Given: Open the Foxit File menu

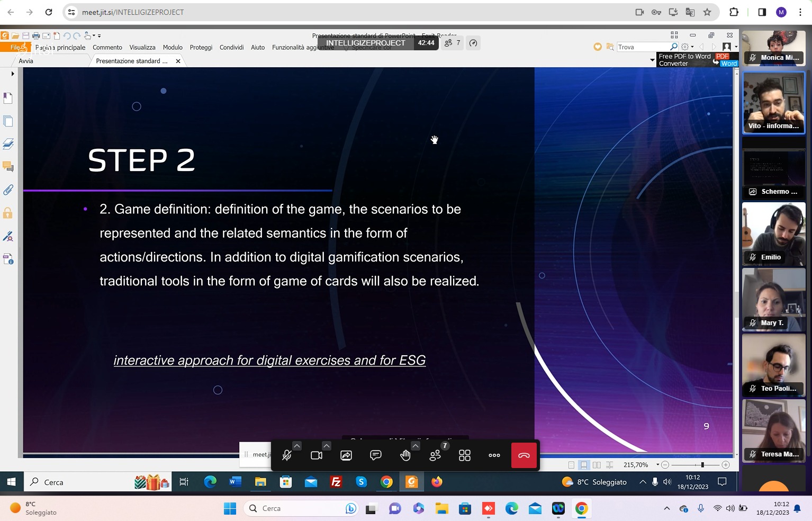Looking at the screenshot, I should [x=15, y=47].
